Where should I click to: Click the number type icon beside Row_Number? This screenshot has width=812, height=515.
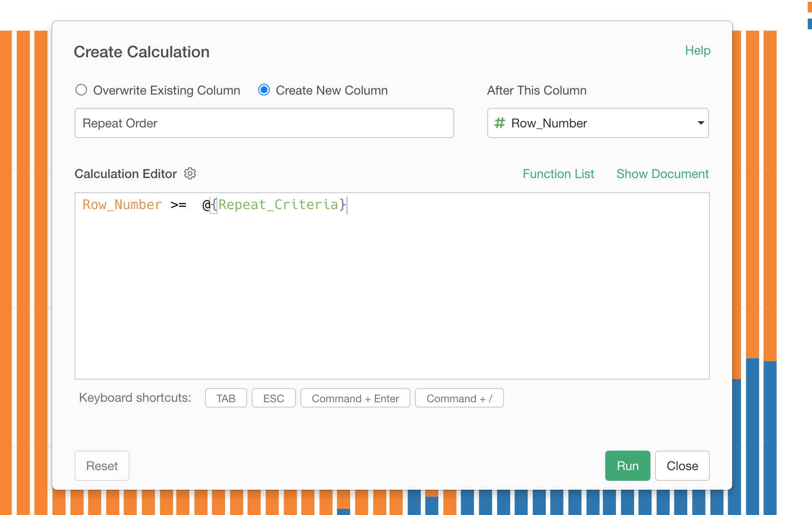tap(500, 123)
